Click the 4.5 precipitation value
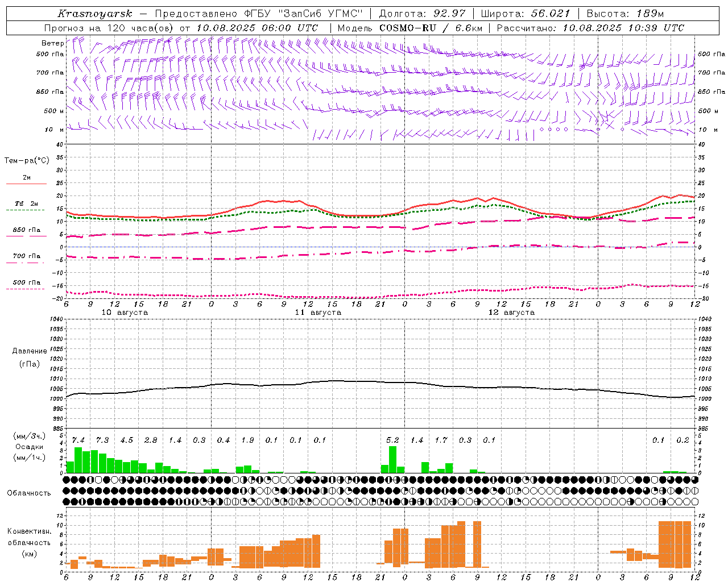This screenshot has height=582, width=728. tap(126, 440)
